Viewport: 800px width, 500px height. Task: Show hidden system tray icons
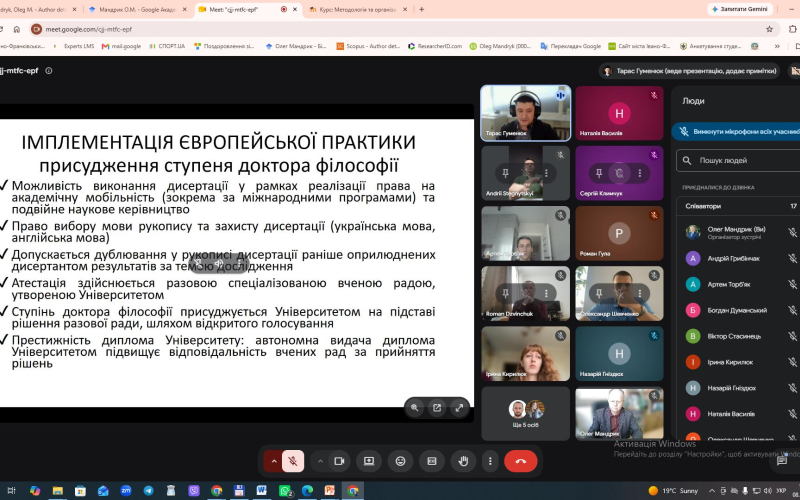(x=712, y=491)
